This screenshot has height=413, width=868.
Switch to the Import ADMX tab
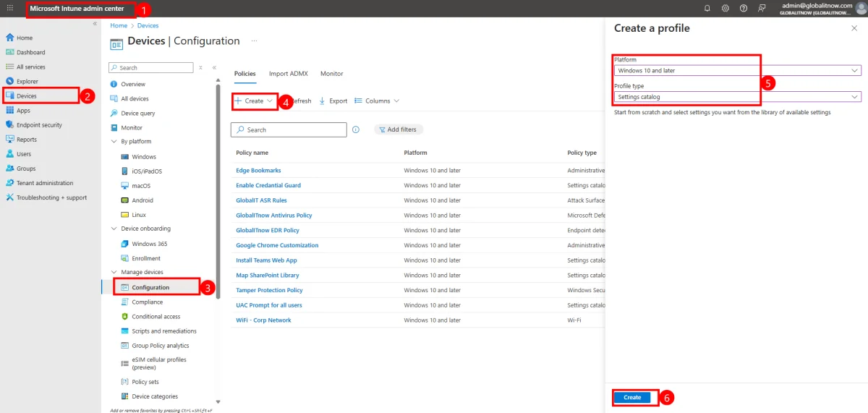[288, 74]
